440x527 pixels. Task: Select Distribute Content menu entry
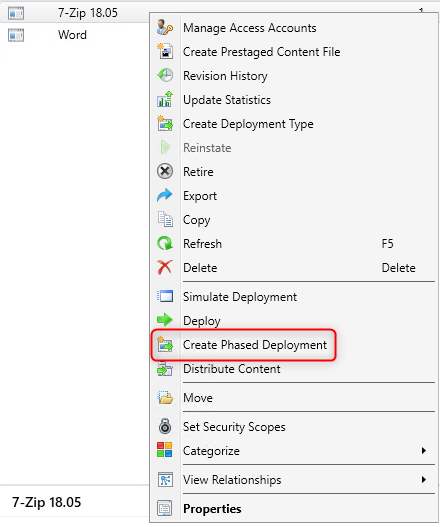tap(232, 369)
